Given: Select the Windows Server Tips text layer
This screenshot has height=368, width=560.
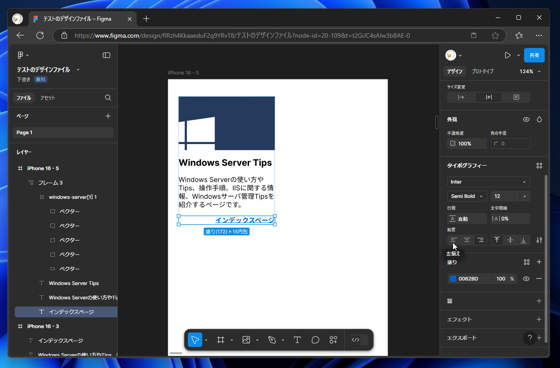Looking at the screenshot, I should point(74,283).
